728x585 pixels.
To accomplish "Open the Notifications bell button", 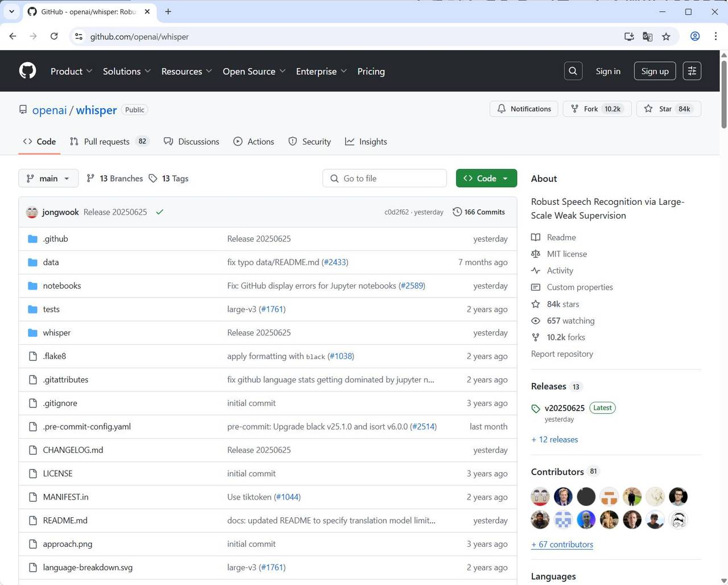I will (524, 109).
